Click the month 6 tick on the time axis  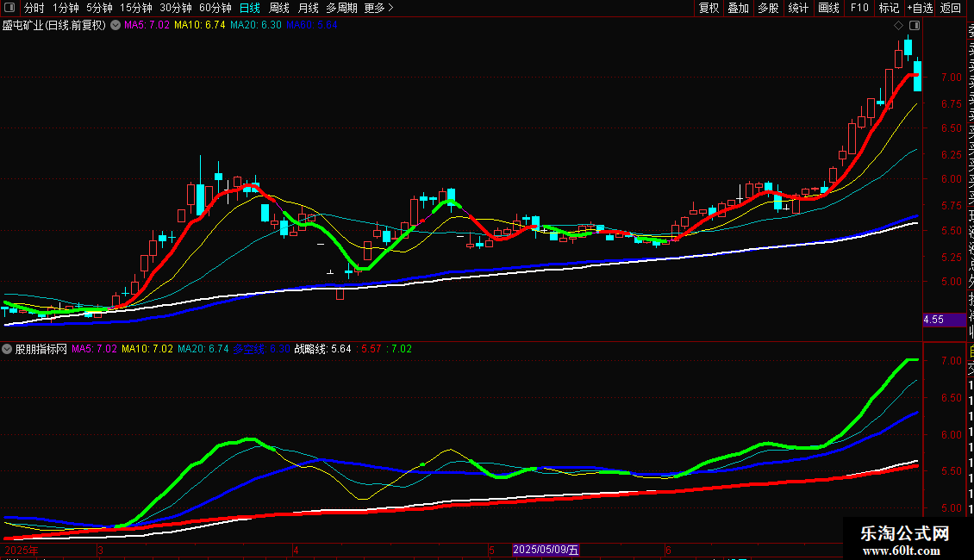tap(668, 551)
